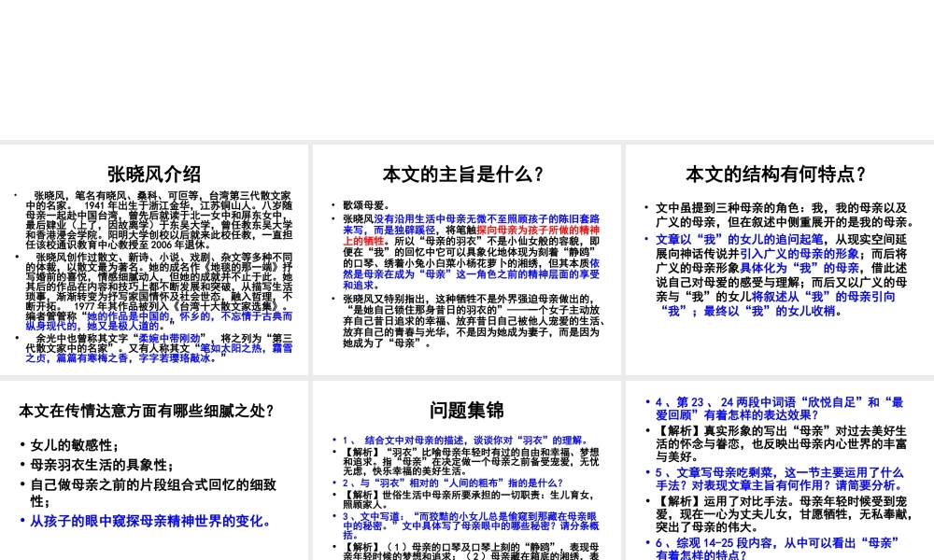Select the 本文的主旨是什么？ slide thumbnail
Image resolution: width=934 pixels, height=560 pixels.
tap(466, 260)
